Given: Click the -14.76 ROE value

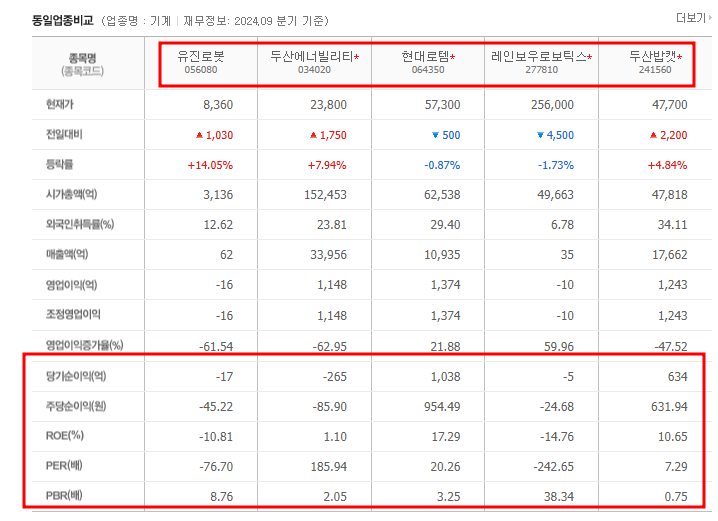Looking at the screenshot, I should pos(557,437).
